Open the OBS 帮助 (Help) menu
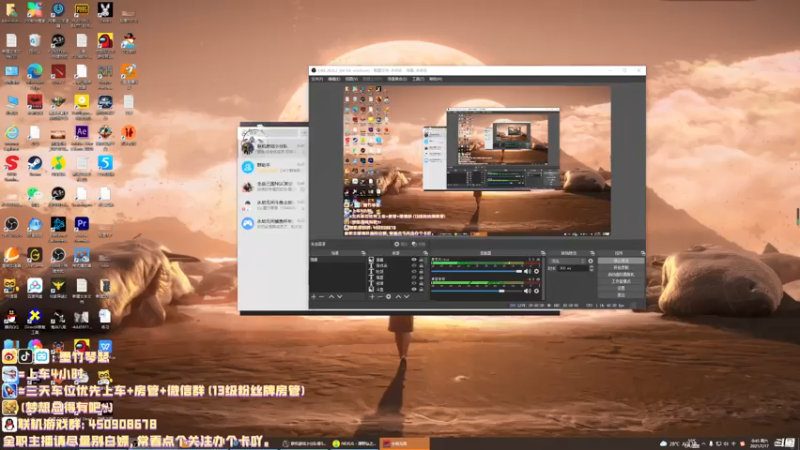Viewport: 800px width, 450px height. click(435, 79)
